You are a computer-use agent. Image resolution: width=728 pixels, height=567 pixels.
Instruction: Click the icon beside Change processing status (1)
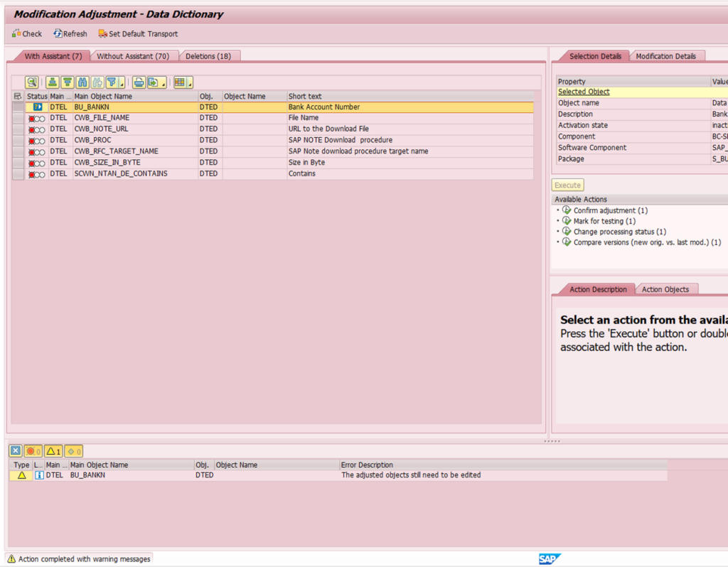pos(567,232)
